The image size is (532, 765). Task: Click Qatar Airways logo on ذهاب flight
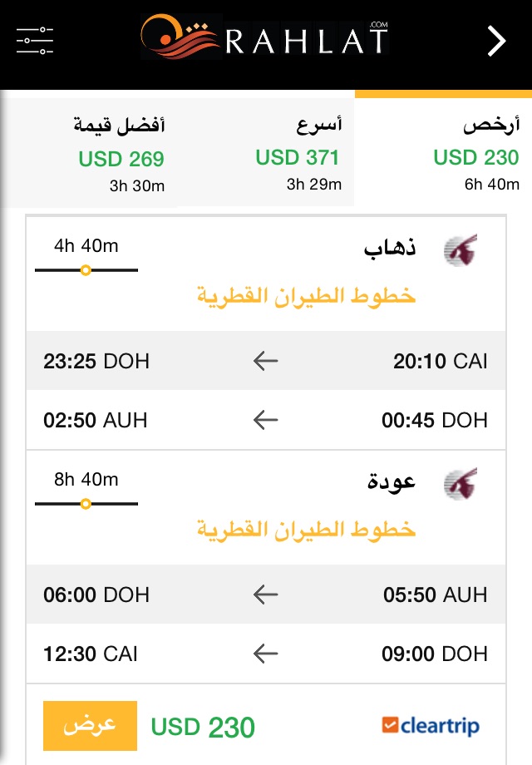click(x=461, y=249)
